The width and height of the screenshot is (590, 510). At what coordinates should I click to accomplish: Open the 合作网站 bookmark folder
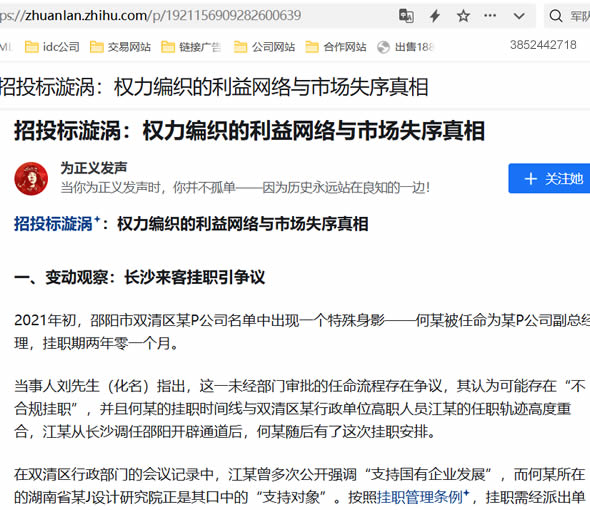336,47
